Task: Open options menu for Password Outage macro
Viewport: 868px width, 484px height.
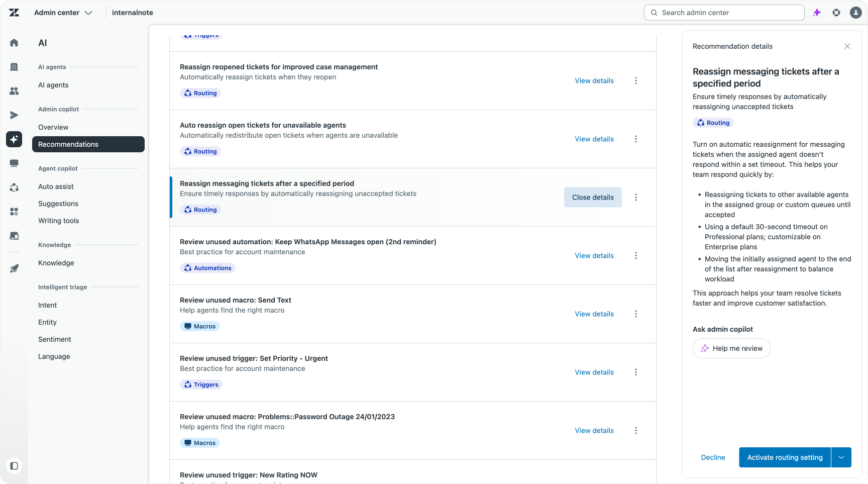Action: coord(636,431)
